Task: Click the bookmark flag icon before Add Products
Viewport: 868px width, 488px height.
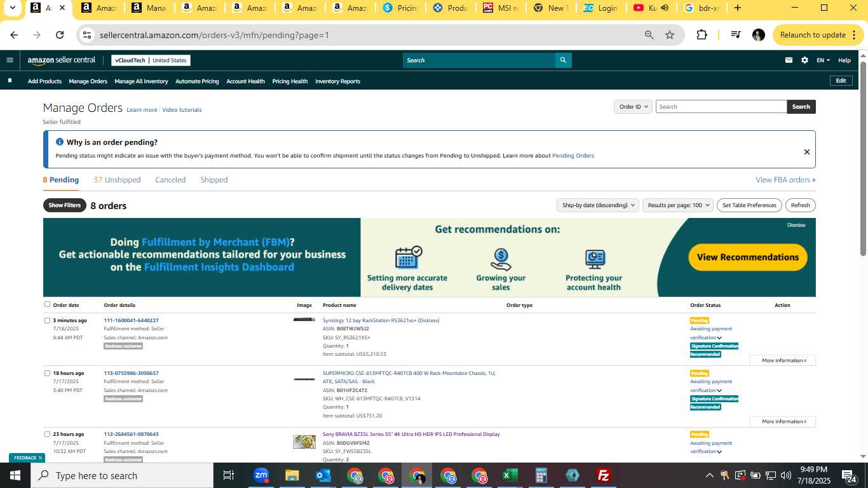Action: 10,81
